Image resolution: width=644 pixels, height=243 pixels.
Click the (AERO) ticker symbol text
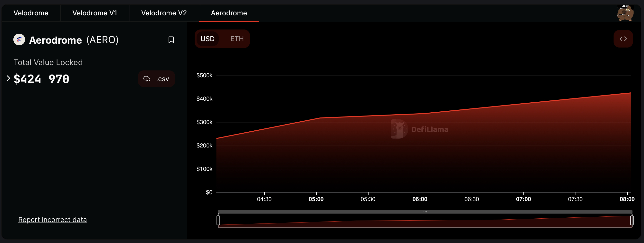pos(103,40)
